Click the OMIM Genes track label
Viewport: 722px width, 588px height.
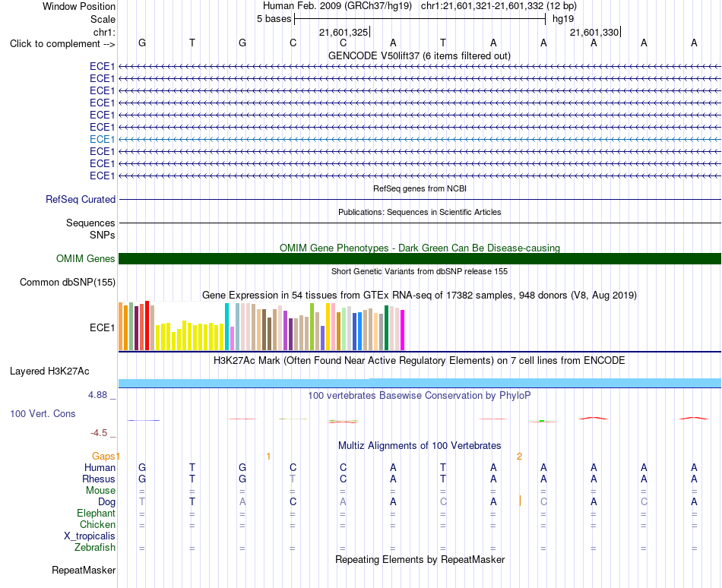point(86,258)
